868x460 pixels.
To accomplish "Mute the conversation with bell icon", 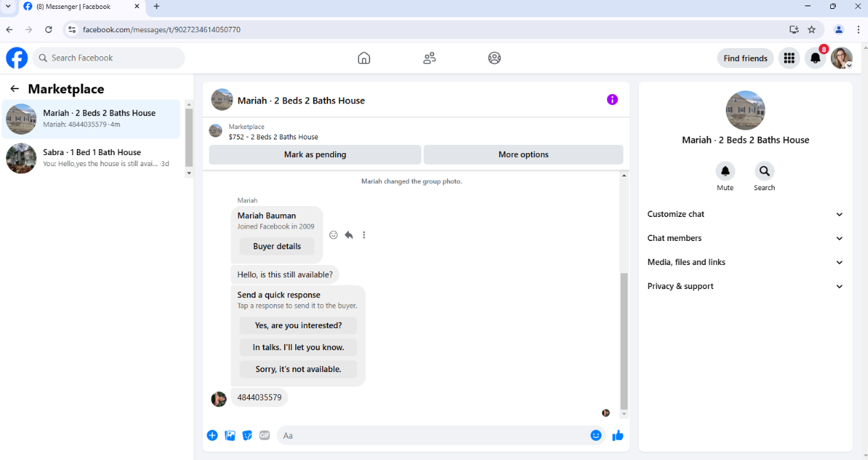I will point(725,171).
